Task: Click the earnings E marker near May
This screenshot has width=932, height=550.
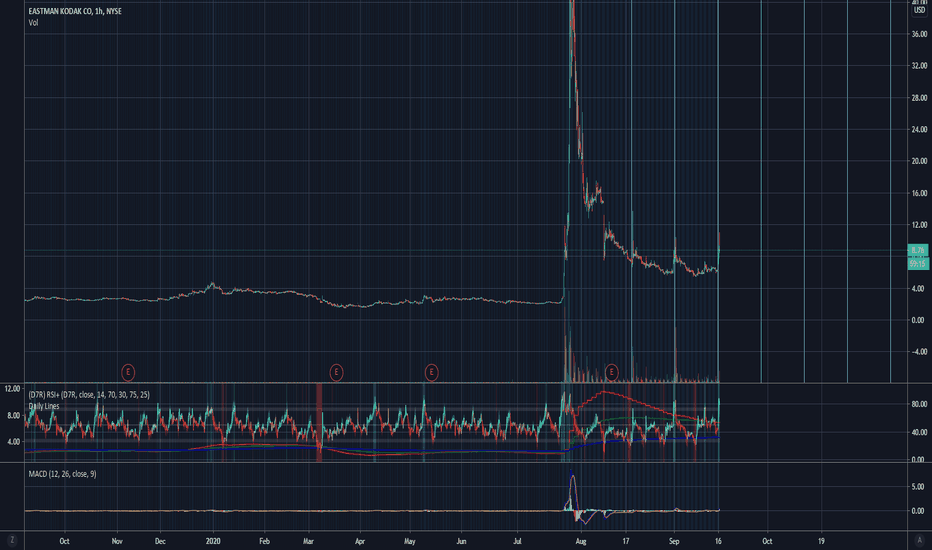Action: click(x=432, y=373)
